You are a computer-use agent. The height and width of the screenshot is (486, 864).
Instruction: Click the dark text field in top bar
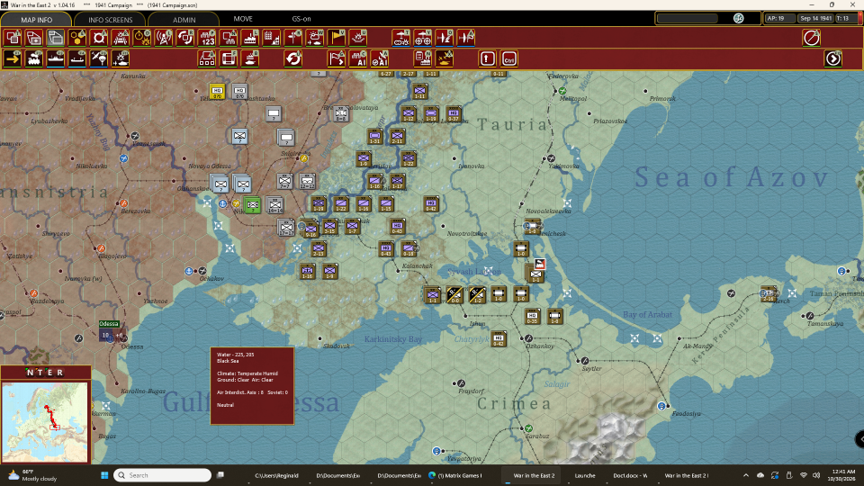click(x=688, y=18)
